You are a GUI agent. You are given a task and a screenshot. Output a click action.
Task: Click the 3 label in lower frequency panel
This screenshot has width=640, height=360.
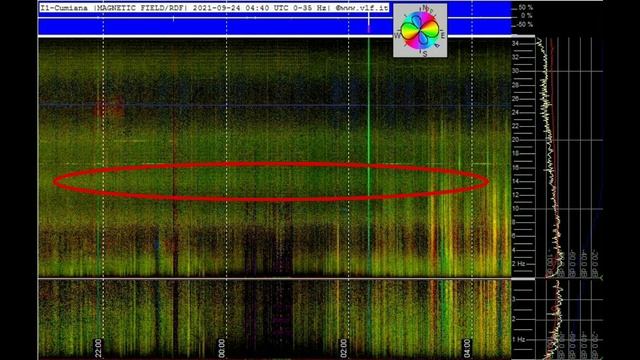click(514, 299)
